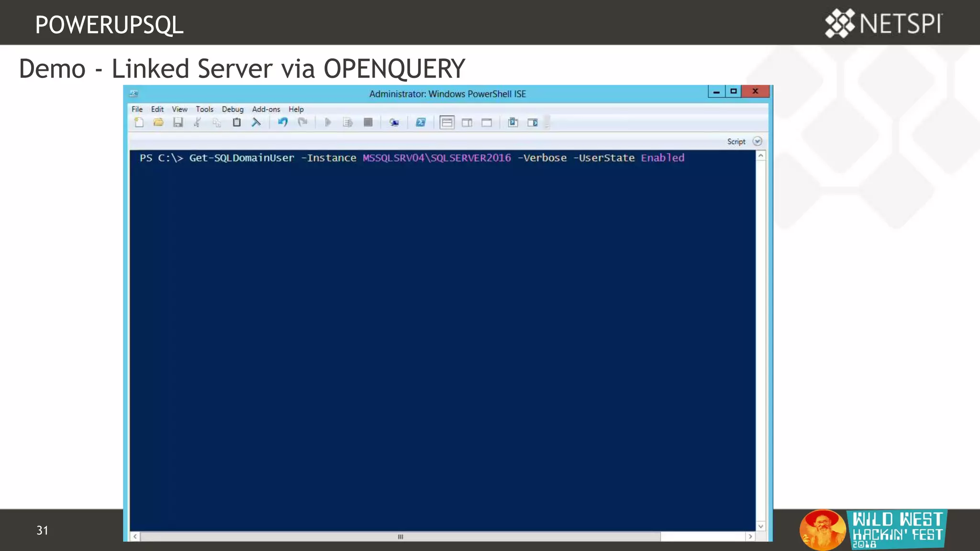Image resolution: width=980 pixels, height=551 pixels.
Task: Expand the Script pane chevron
Action: (x=757, y=141)
